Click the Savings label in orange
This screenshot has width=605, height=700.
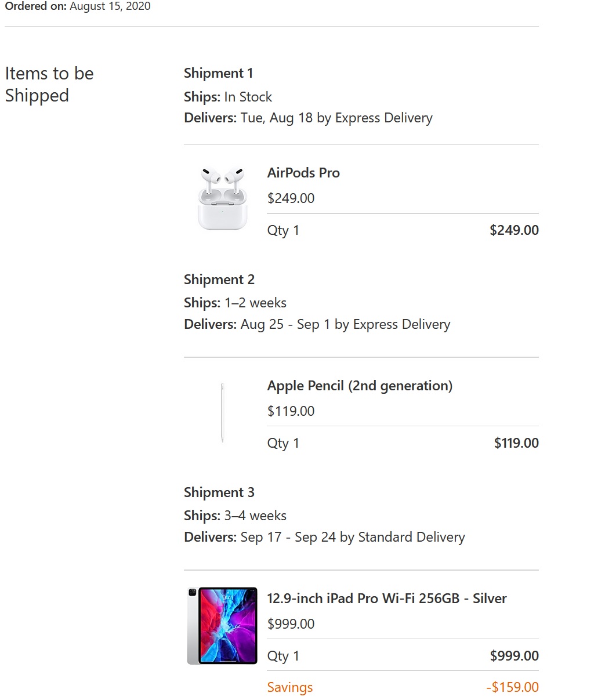pos(290,687)
